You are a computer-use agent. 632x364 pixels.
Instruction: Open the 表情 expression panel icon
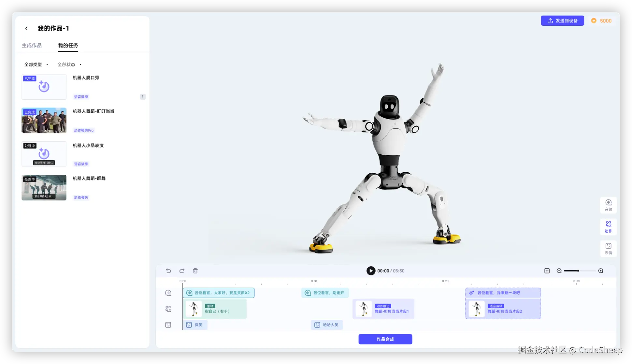[608, 248]
